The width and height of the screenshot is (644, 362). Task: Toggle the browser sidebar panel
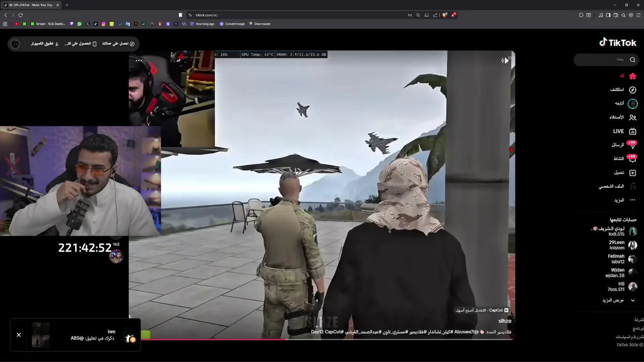pyautogui.click(x=608, y=15)
